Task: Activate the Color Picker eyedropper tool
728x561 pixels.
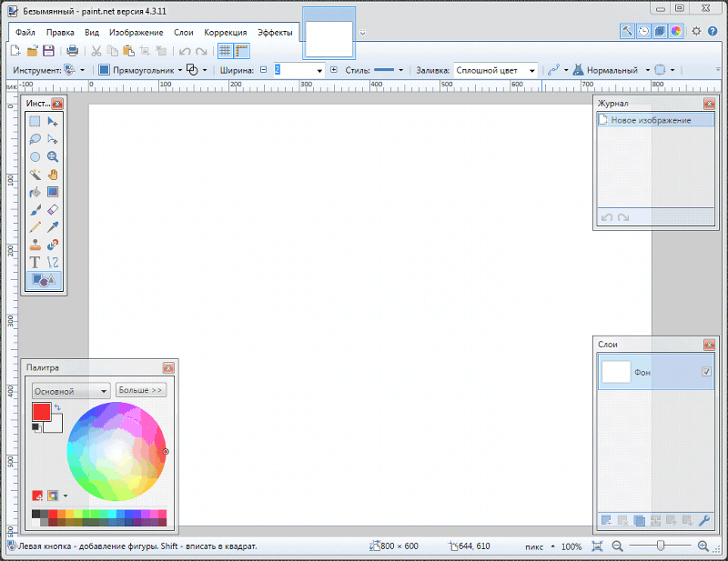Action: coord(53,226)
